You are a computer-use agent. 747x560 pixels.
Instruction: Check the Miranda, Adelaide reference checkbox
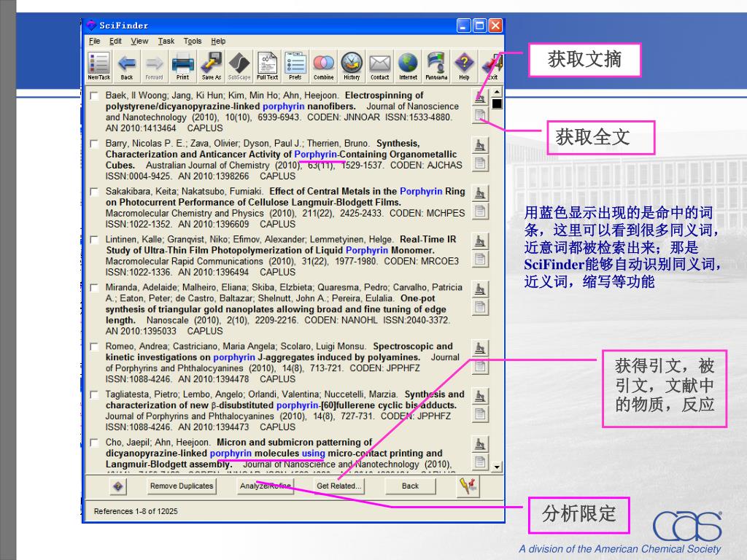point(94,288)
